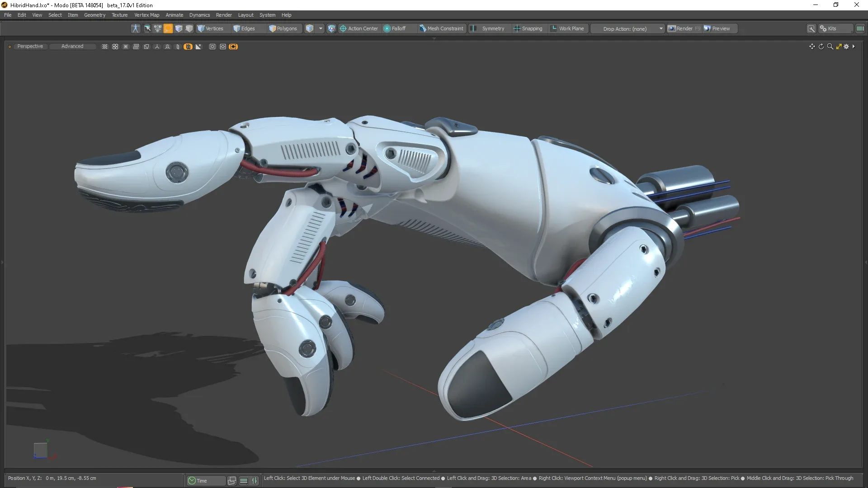Open the Animate menu
This screenshot has height=488, width=868.
pos(174,15)
